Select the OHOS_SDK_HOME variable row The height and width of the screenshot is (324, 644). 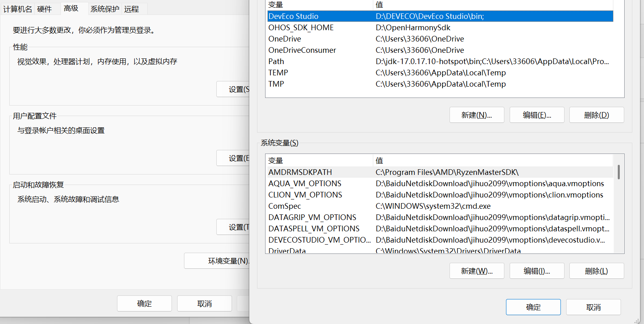coord(440,27)
